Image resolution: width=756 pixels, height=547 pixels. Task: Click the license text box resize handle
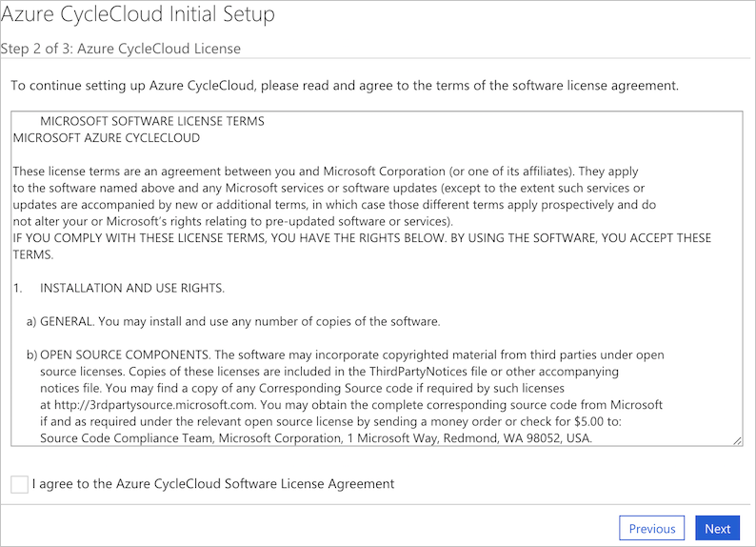pyautogui.click(x=738, y=440)
